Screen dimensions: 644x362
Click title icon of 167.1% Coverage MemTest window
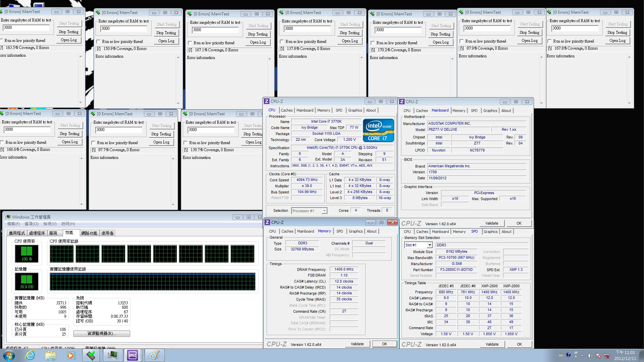tap(190, 14)
